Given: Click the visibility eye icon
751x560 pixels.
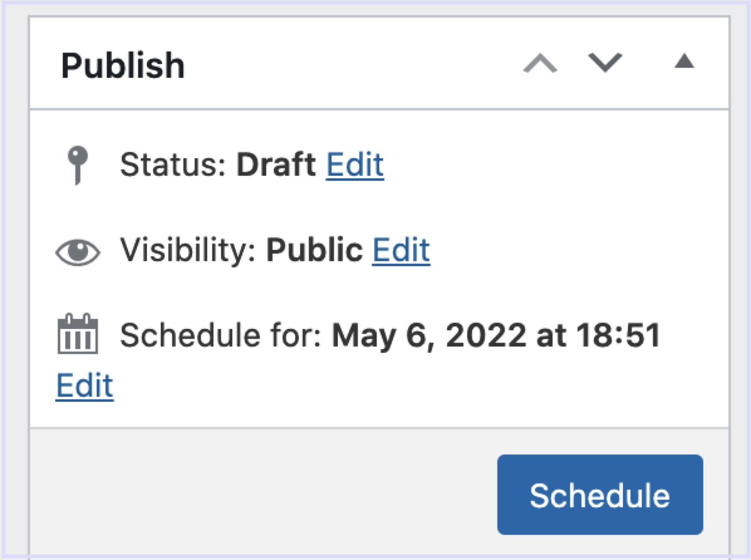Looking at the screenshot, I should 78,252.
